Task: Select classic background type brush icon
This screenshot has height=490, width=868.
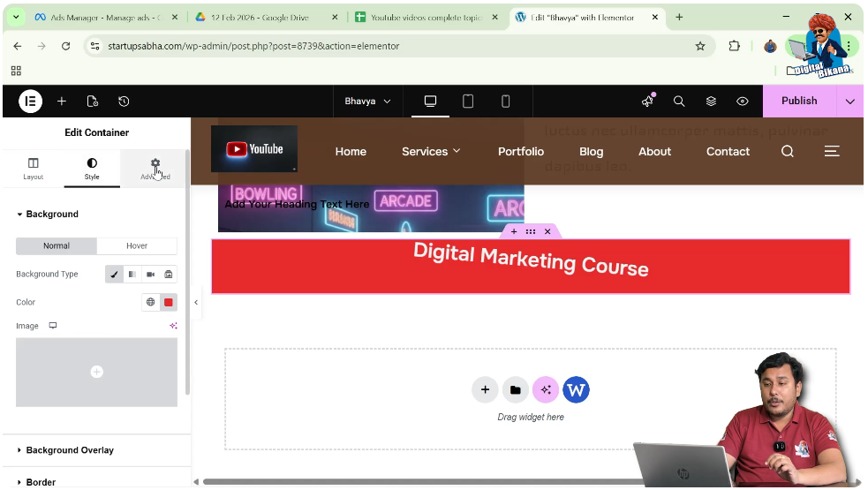Action: pyautogui.click(x=115, y=275)
